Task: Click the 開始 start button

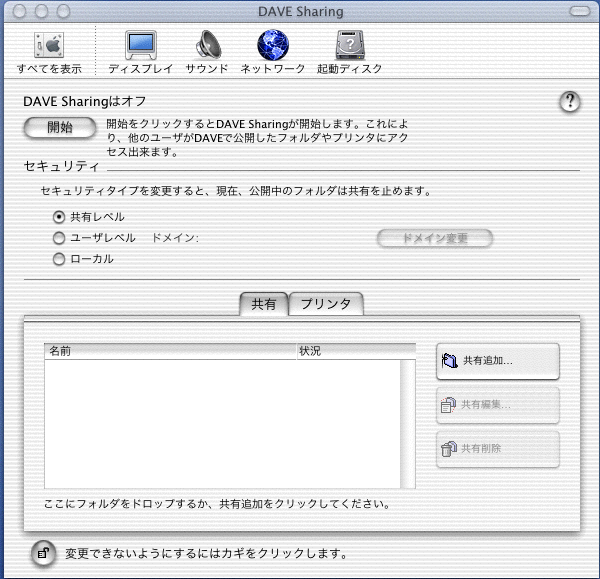Action: [60, 127]
